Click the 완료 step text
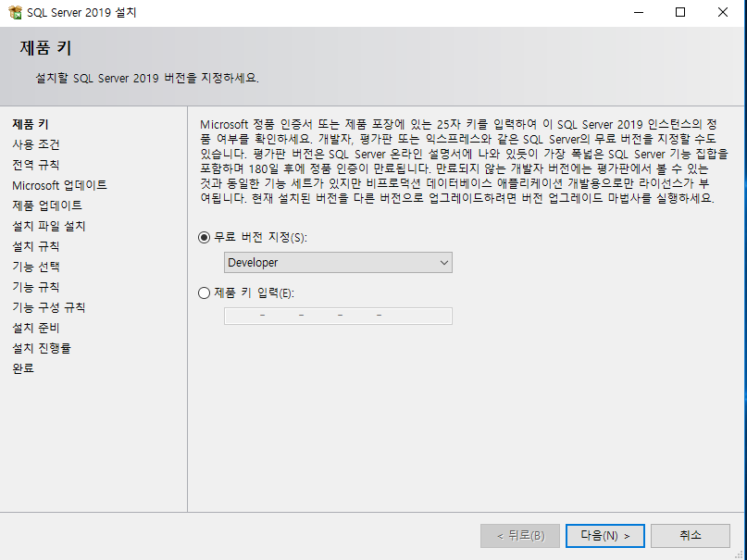 coord(23,368)
